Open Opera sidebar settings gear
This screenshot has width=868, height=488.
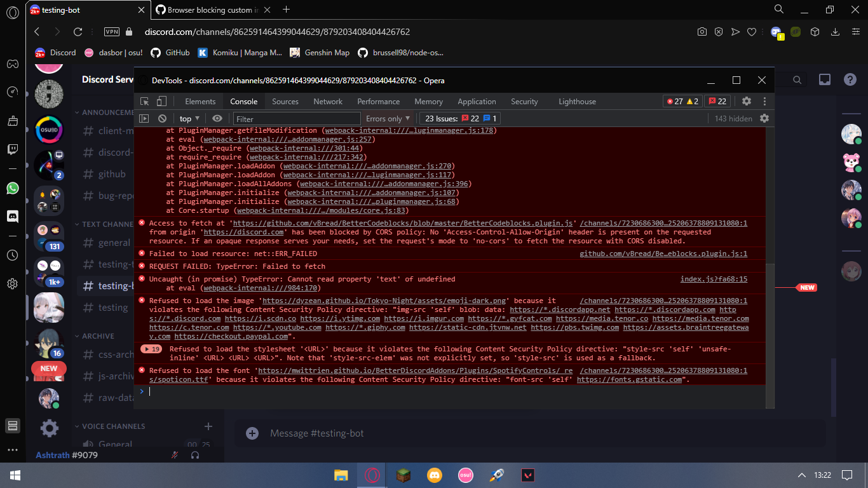(12, 283)
